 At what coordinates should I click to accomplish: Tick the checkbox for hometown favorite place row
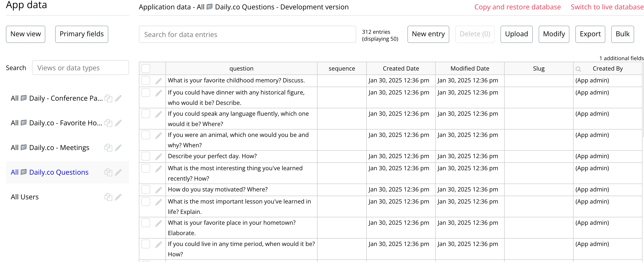pyautogui.click(x=146, y=223)
